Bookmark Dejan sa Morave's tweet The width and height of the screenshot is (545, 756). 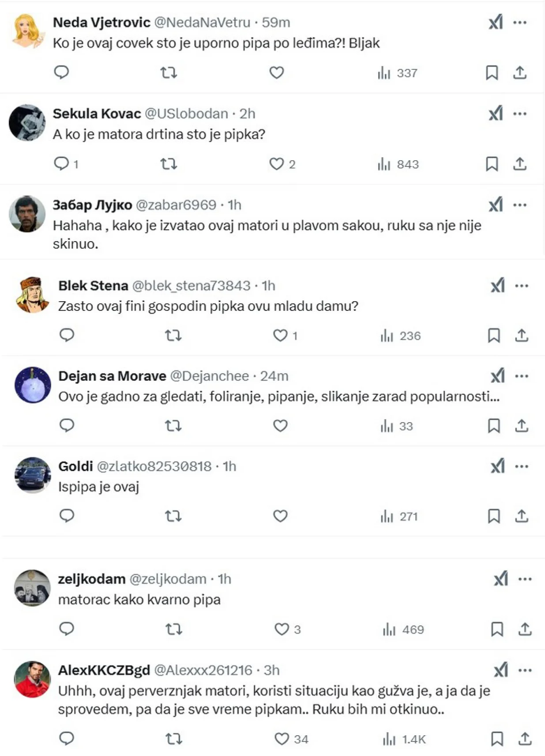pos(493,426)
